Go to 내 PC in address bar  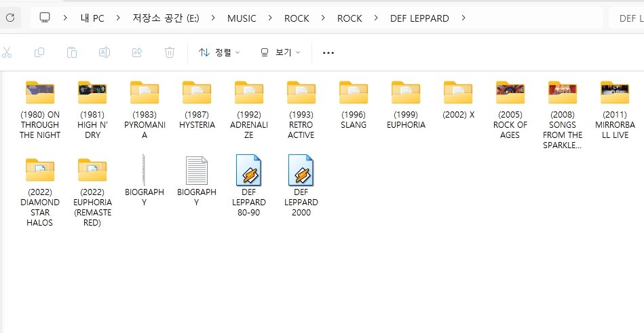(92, 18)
